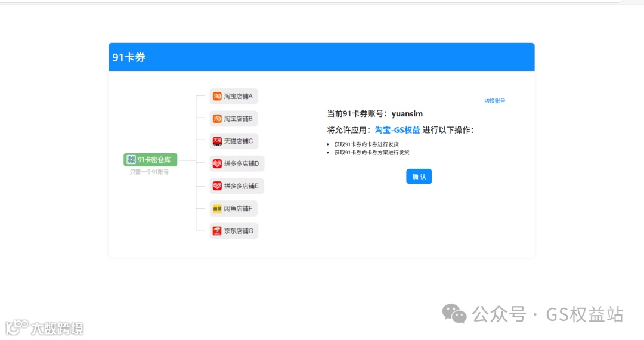
Task: Open the 淘宝-GS权益 application link
Action: (397, 130)
